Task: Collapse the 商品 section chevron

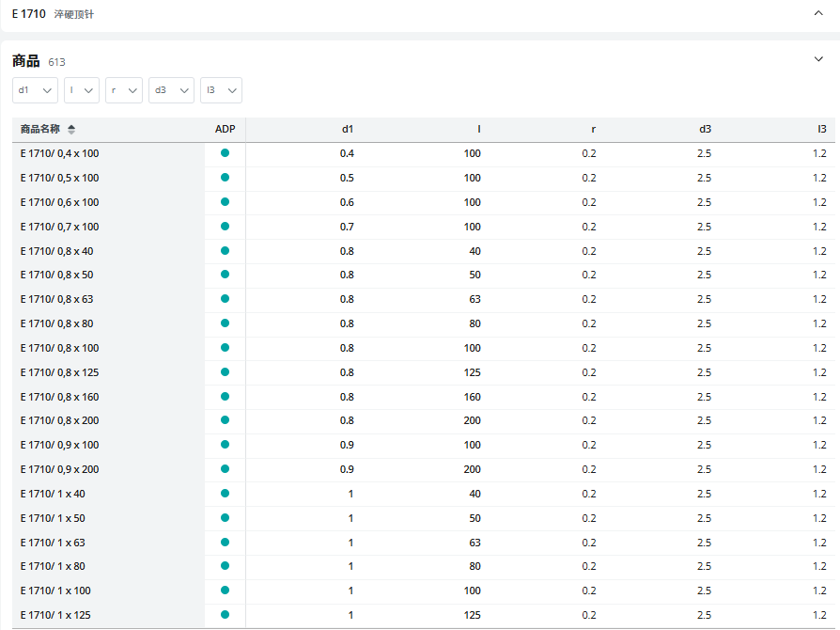Action: [x=818, y=59]
